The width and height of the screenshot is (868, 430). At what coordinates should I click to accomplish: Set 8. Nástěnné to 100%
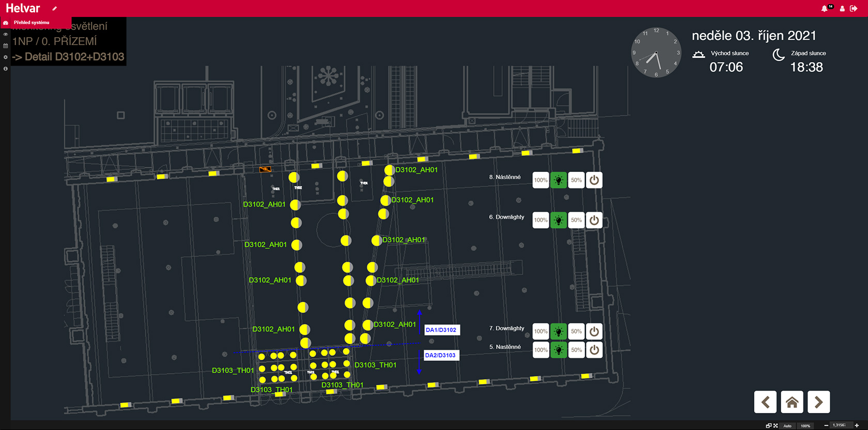click(x=540, y=180)
